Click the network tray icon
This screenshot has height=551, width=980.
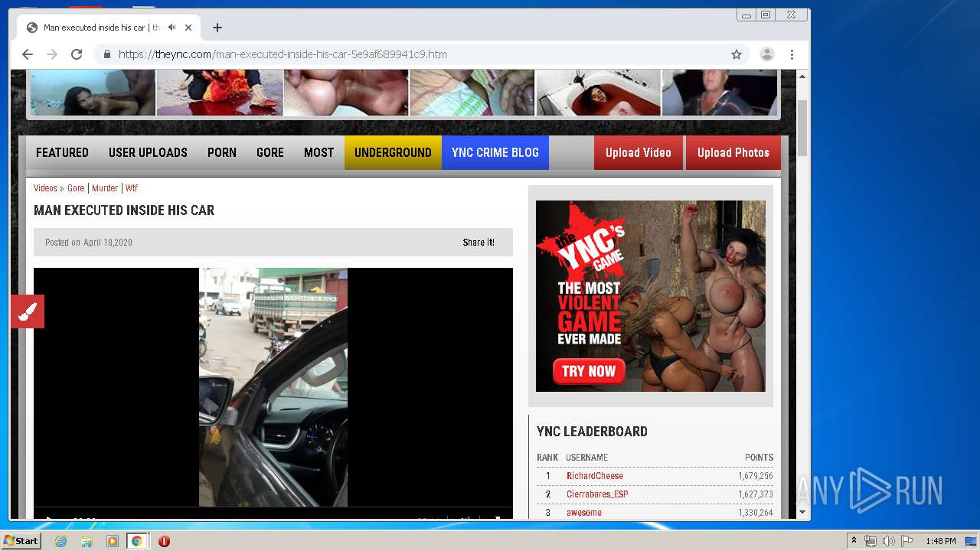[x=871, y=541]
